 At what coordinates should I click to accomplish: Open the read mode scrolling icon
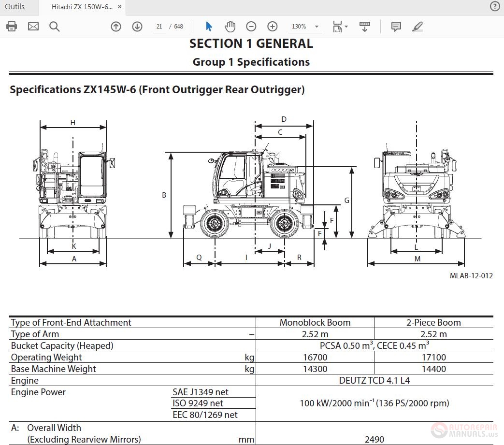tap(364, 27)
